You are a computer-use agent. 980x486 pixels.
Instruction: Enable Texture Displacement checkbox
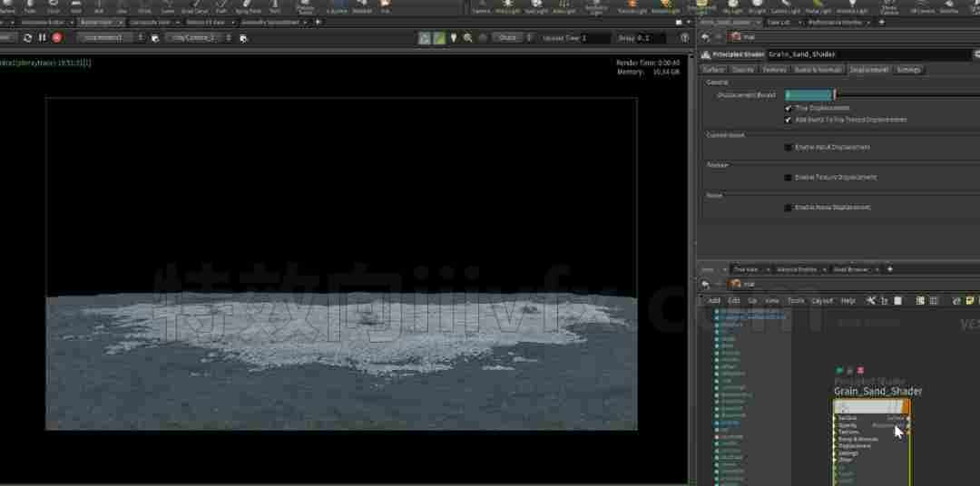pos(789,178)
